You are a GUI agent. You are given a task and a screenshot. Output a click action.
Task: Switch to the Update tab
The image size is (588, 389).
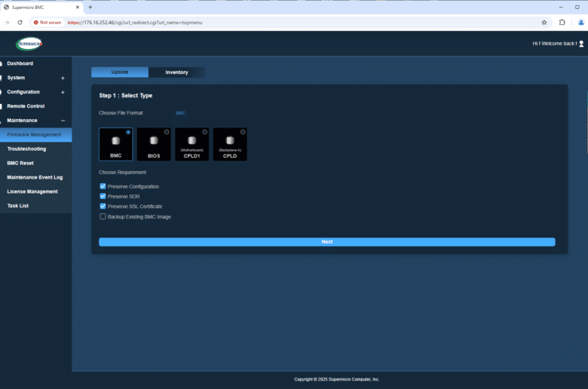pos(120,72)
